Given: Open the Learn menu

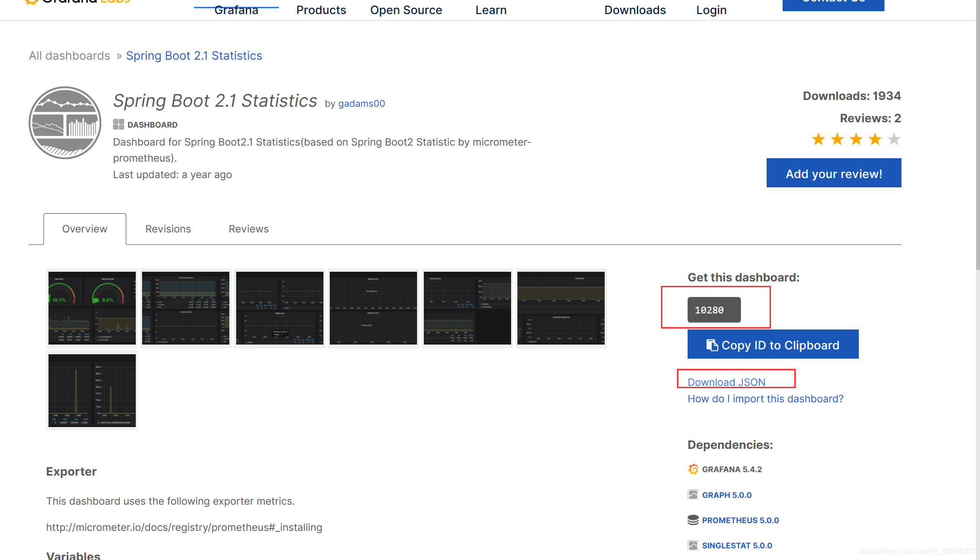Looking at the screenshot, I should pyautogui.click(x=491, y=10).
